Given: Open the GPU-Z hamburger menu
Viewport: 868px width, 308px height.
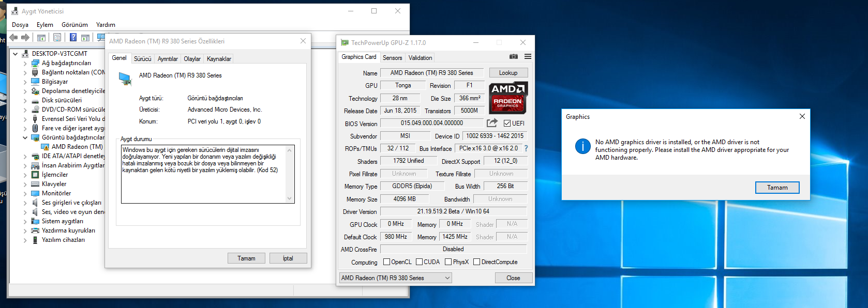Looking at the screenshot, I should pos(528,56).
